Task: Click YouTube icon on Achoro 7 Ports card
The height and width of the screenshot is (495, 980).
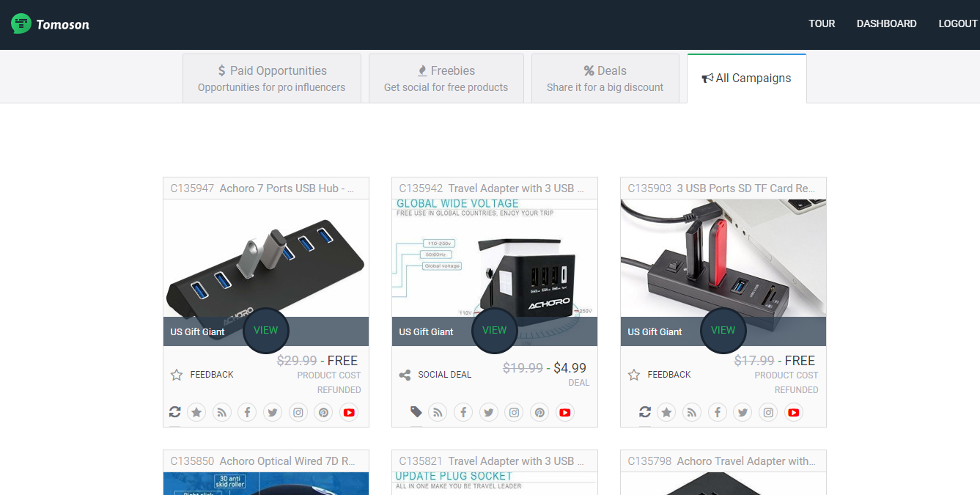Action: 349,413
